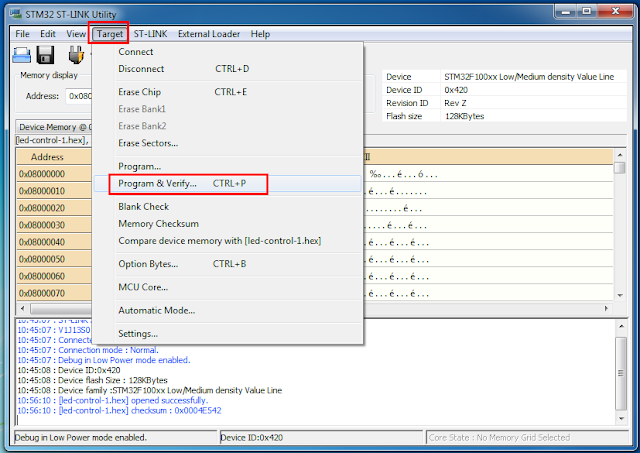Screen dimensions: 640x453
Task: Click log panel scroll up arrow
Action: tap(621, 326)
